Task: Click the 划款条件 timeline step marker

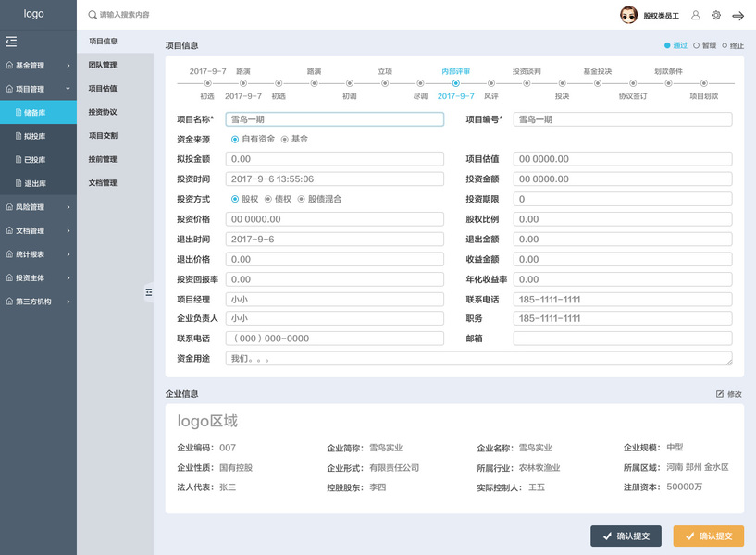Action: pos(668,83)
